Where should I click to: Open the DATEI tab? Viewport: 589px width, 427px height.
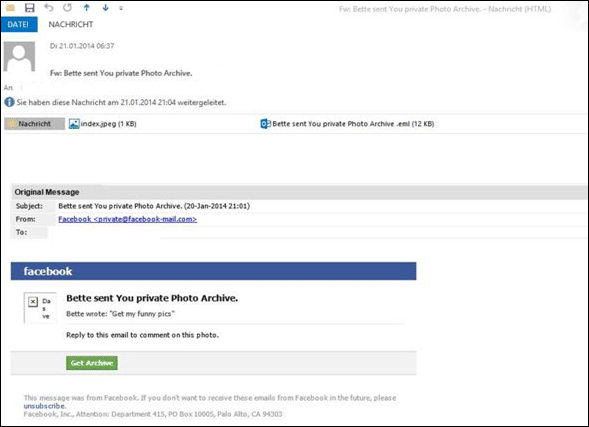tap(19, 24)
